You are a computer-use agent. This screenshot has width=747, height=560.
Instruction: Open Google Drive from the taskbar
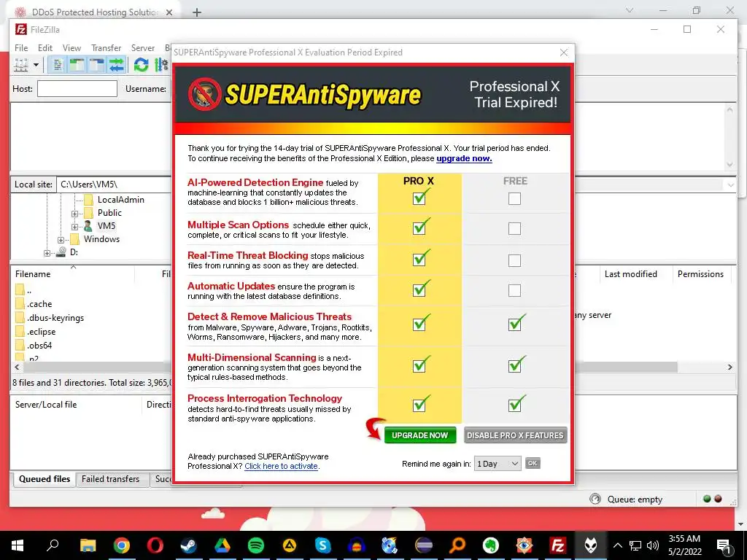click(222, 545)
